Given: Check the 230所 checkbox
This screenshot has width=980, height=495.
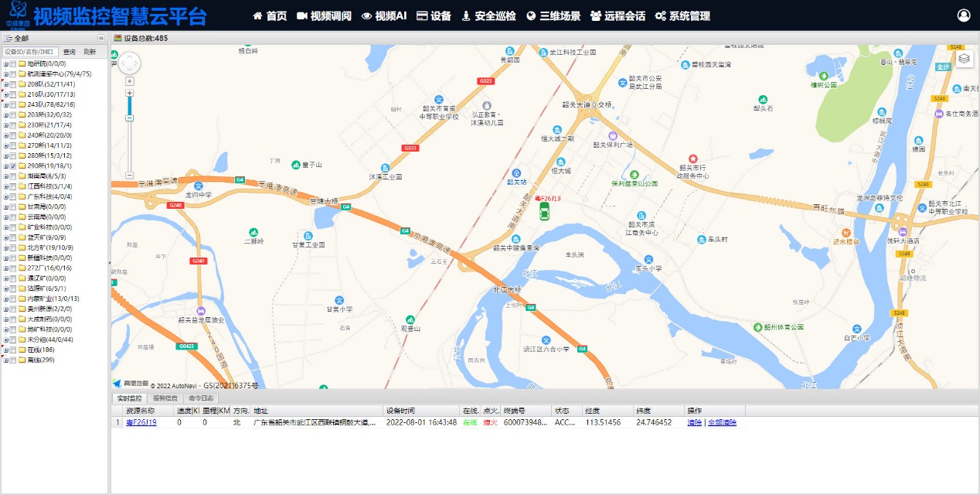Looking at the screenshot, I should 13,125.
